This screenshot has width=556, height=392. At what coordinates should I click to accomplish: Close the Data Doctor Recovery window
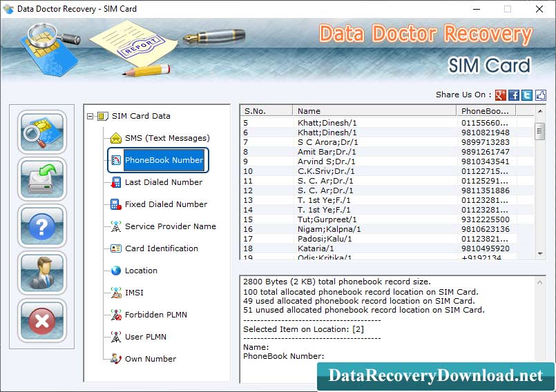[539, 9]
